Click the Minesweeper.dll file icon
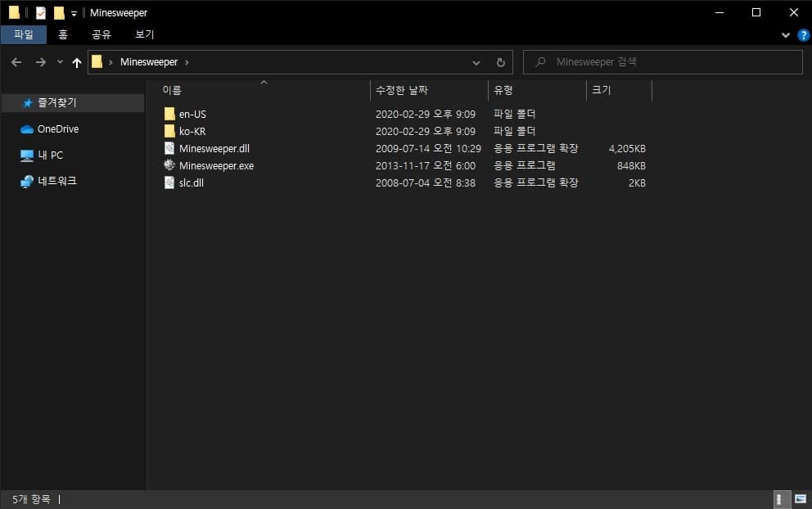 tap(169, 148)
